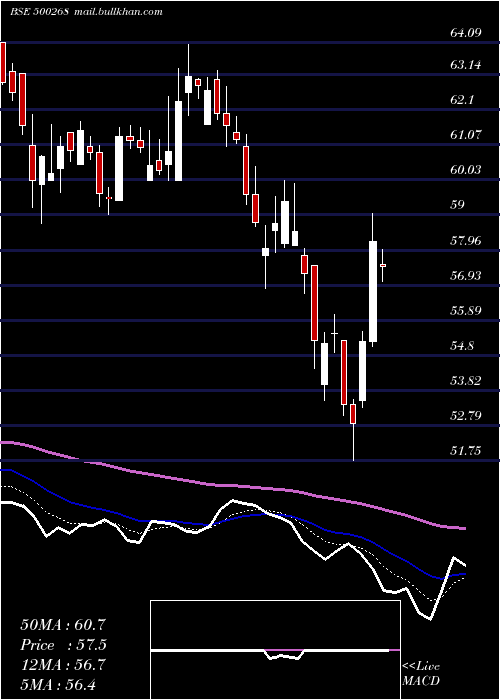Click the 60.03 price axis label
Screen dimensions: 500x700
tap(466, 170)
